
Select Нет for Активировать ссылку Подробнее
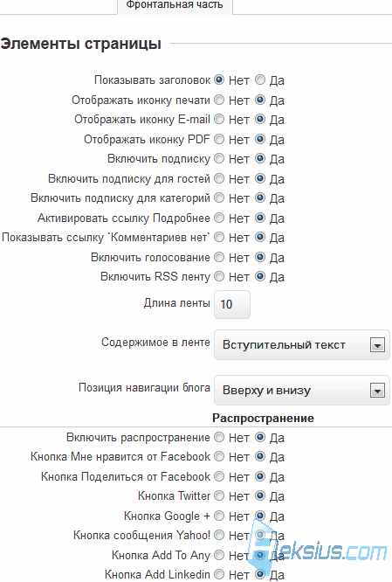coord(219,218)
